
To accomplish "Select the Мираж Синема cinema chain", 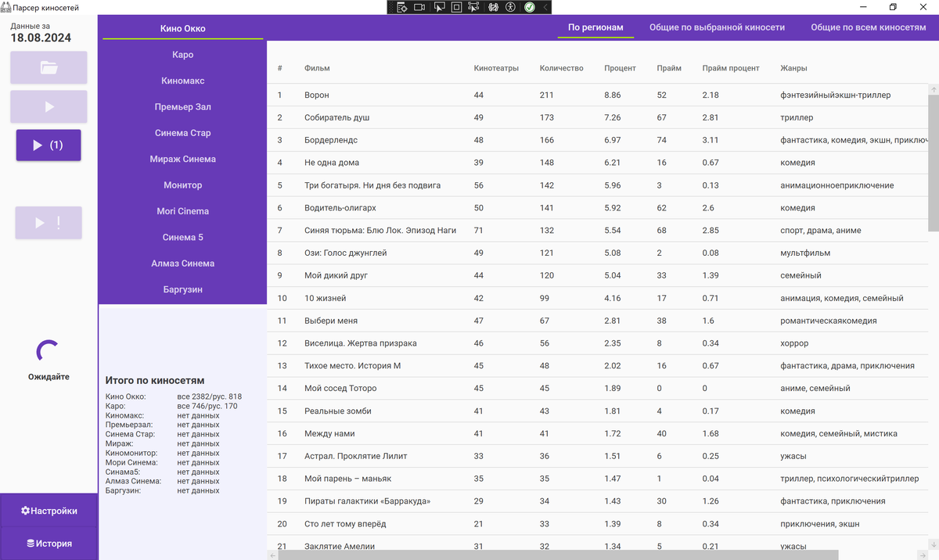I will tap(182, 159).
